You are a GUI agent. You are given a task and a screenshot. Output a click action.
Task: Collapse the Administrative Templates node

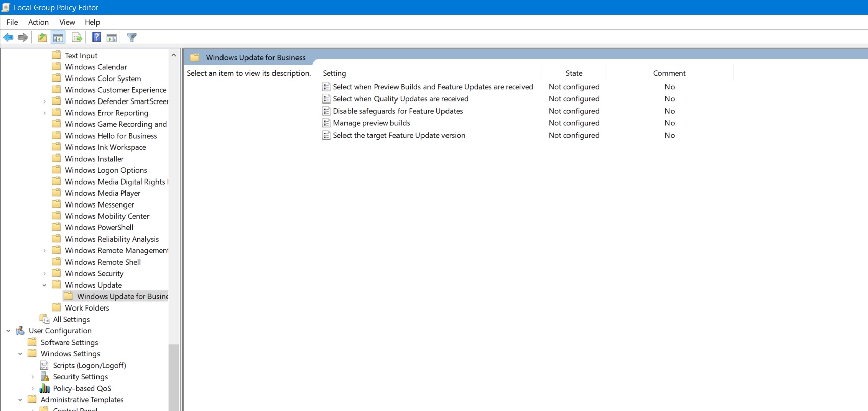click(20, 400)
